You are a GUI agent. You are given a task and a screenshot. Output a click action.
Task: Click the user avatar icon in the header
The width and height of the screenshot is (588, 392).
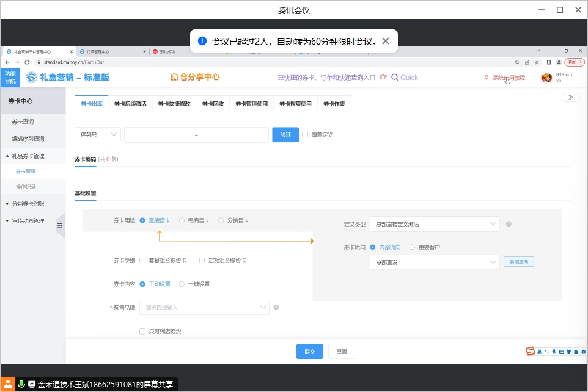tap(546, 78)
